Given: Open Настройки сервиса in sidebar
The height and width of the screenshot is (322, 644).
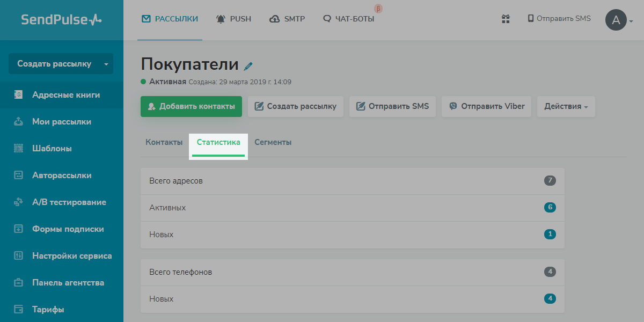Looking at the screenshot, I should click(x=71, y=256).
